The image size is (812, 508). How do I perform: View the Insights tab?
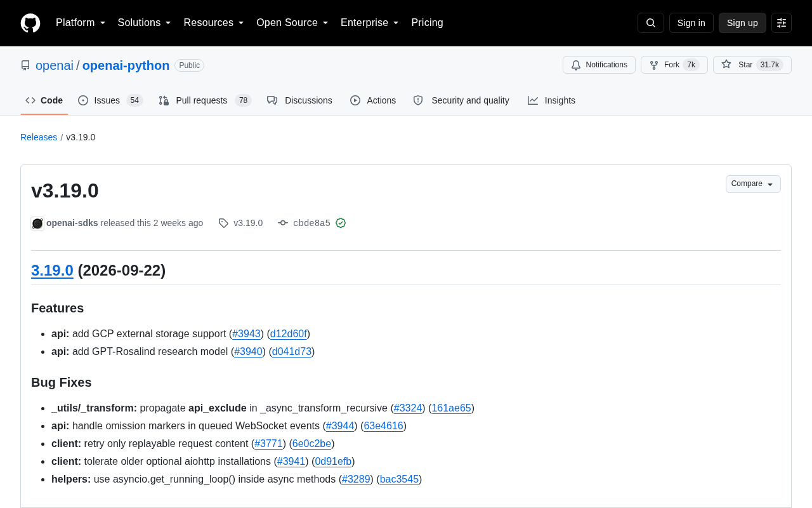tap(551, 100)
